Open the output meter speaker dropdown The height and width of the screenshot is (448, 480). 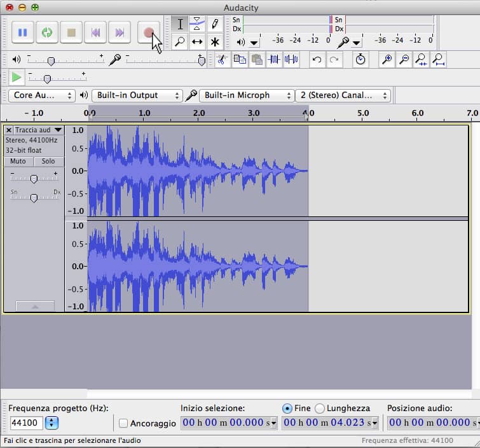point(254,43)
